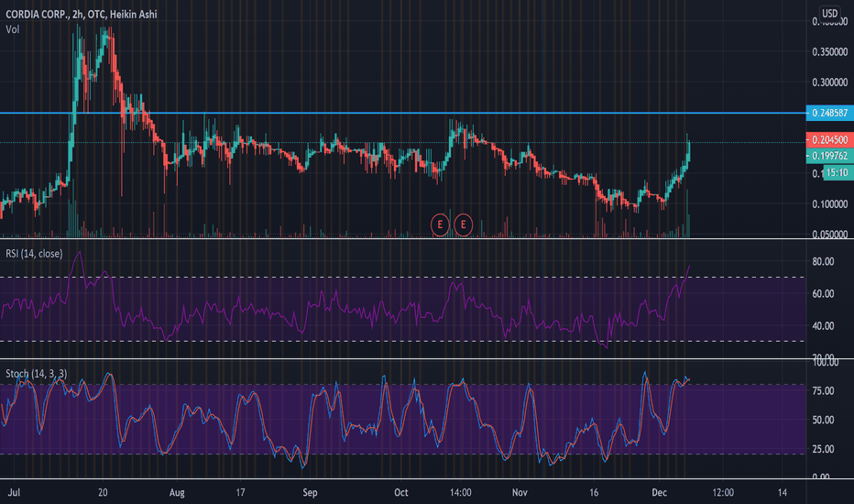Click the RSI 40.00 axis value

point(823,326)
